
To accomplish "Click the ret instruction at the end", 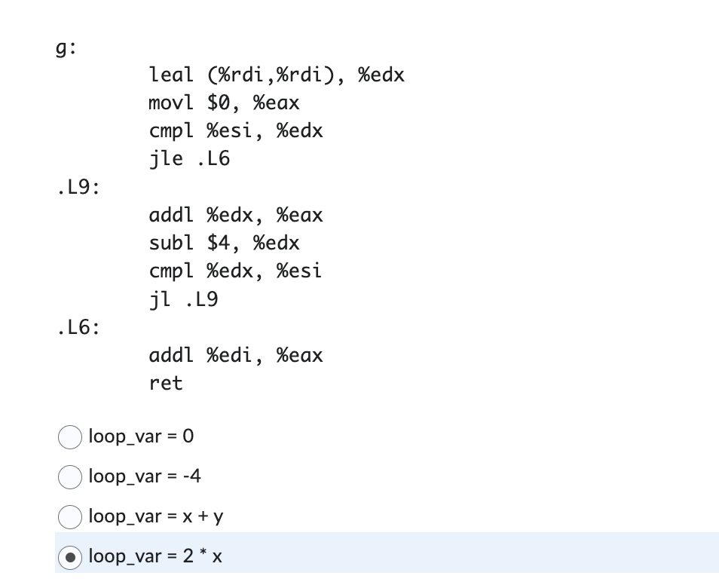I will tap(165, 383).
